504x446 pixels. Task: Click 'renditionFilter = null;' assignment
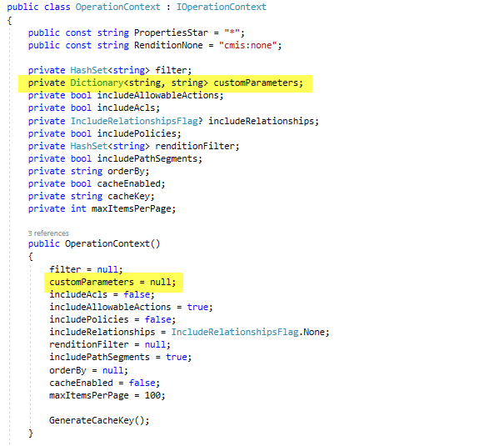[x=110, y=344]
